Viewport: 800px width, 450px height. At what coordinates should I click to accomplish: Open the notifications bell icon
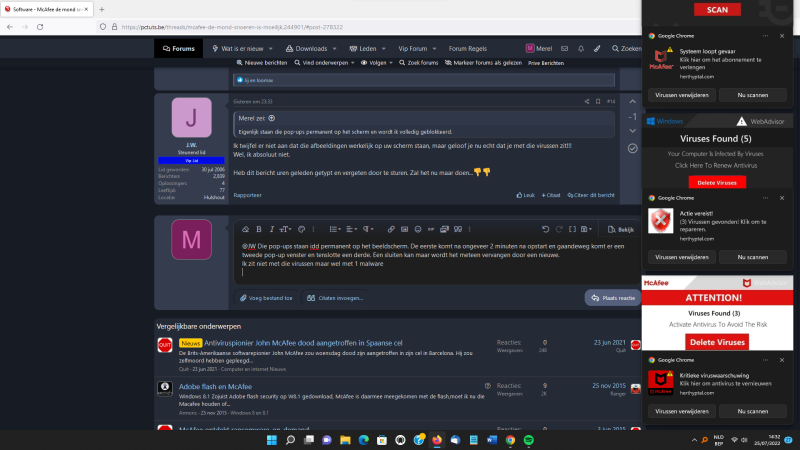click(x=581, y=48)
